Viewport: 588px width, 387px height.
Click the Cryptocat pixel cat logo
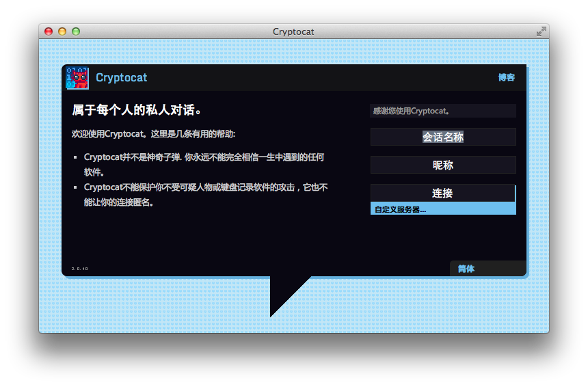click(x=77, y=78)
